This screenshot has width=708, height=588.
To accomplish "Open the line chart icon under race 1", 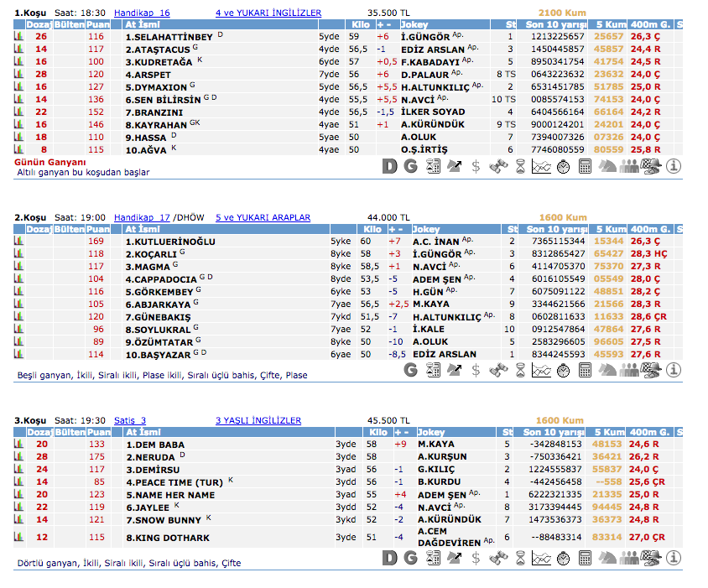I will pyautogui.click(x=541, y=166).
